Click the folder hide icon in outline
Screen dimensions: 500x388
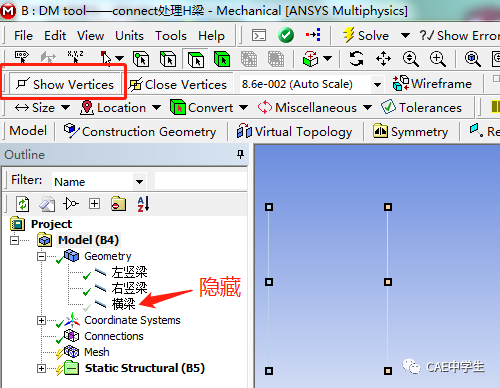click(118, 203)
